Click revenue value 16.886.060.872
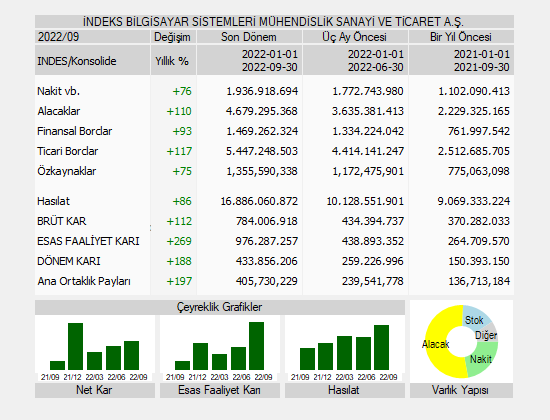 click(259, 201)
